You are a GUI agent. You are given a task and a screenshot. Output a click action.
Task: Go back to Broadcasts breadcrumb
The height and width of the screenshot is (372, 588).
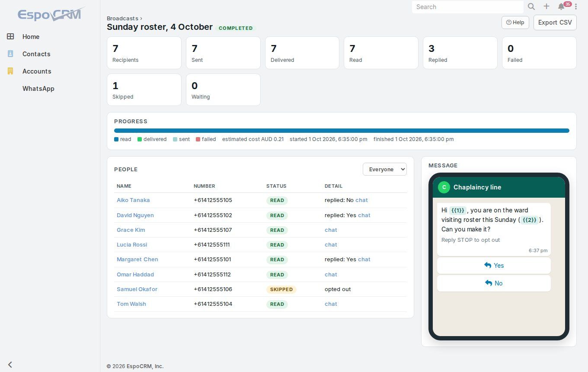coord(123,18)
